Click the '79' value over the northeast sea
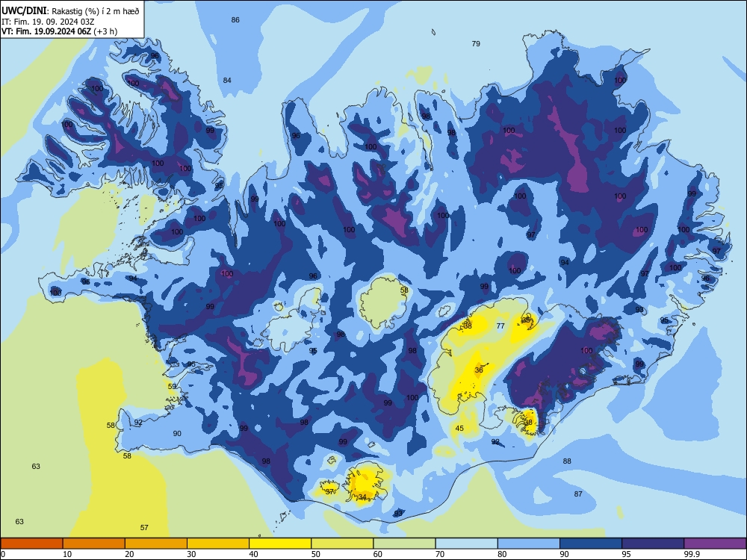Viewport: 747px width, 560px height. coord(476,44)
